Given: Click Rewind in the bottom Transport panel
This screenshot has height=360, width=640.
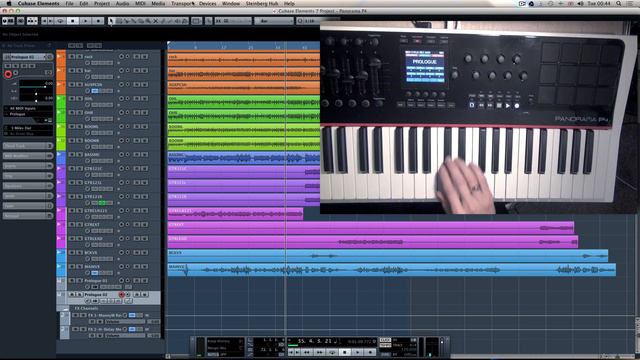Looking at the screenshot, I should click(x=307, y=352).
